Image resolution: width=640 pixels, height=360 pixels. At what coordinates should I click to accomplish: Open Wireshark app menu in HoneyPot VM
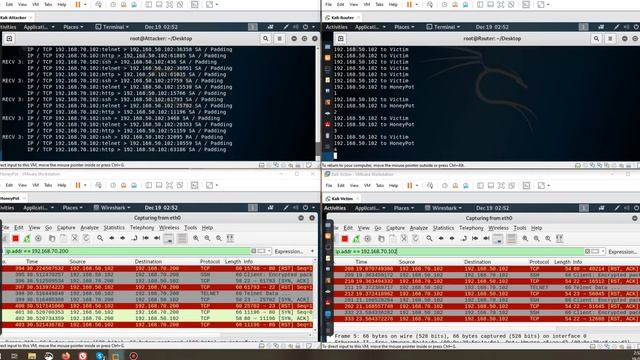click(112, 208)
